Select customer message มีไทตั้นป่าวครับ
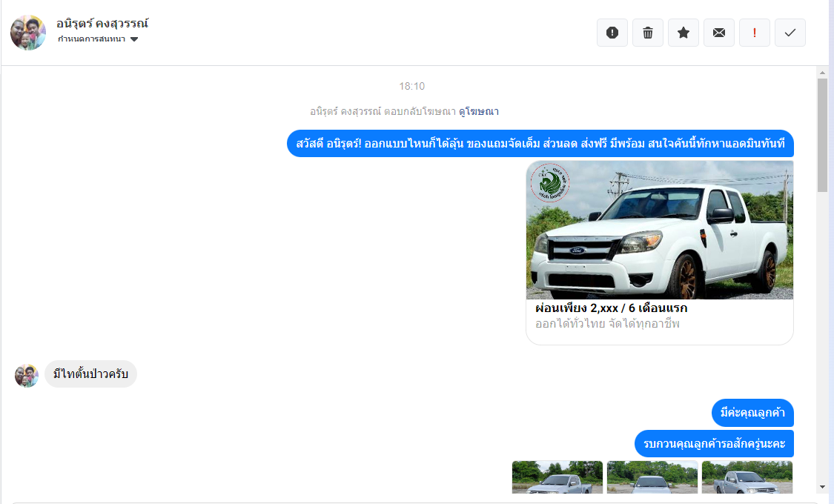The image size is (834, 504). [x=90, y=374]
